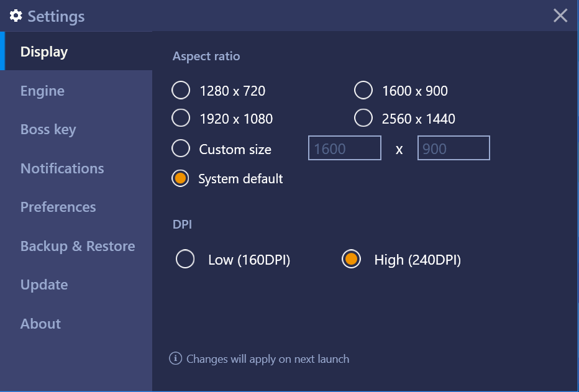Set DPI to Low (160DPI)
Image resolution: width=579 pixels, height=392 pixels.
pos(185,259)
